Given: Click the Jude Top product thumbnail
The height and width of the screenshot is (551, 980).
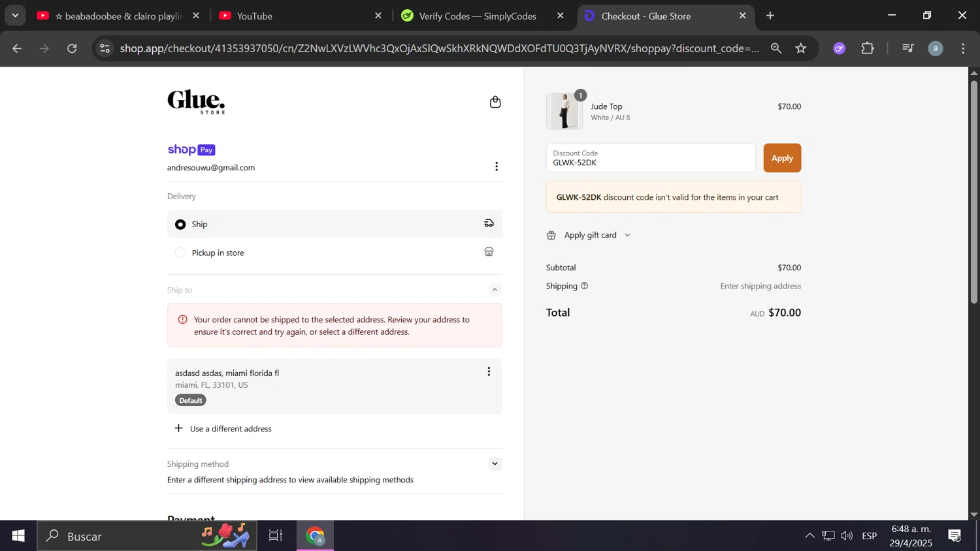Looking at the screenshot, I should click(x=564, y=111).
